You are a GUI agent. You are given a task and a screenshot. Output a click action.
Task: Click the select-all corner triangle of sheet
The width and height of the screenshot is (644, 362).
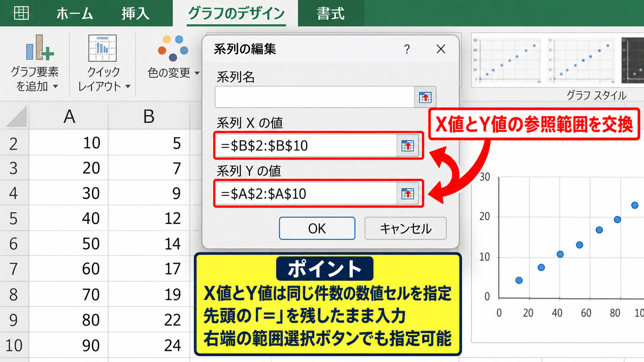coord(16,116)
